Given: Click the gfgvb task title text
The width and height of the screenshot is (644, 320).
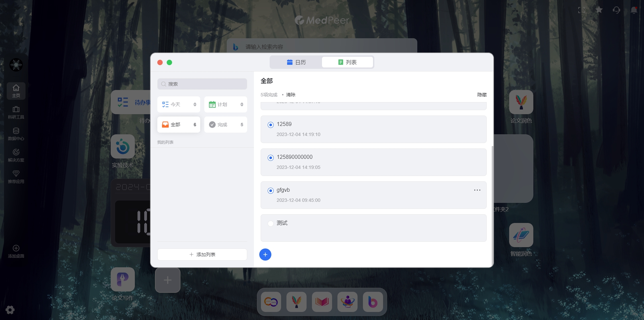Looking at the screenshot, I should pyautogui.click(x=283, y=190).
